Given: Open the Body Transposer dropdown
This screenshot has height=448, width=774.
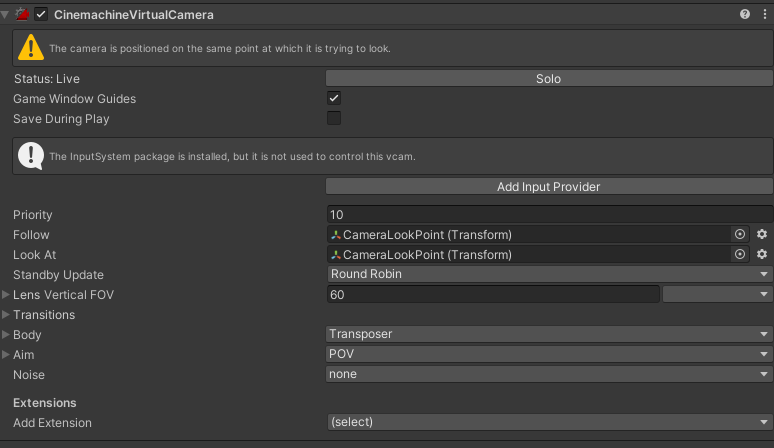Looking at the screenshot, I should click(x=548, y=335).
